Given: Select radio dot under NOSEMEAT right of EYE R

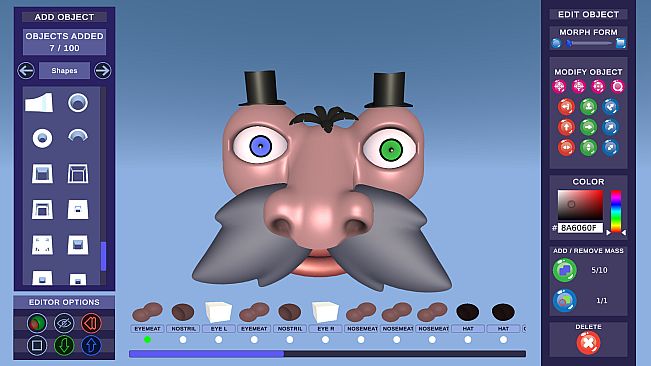Looking at the screenshot, I should (361, 339).
